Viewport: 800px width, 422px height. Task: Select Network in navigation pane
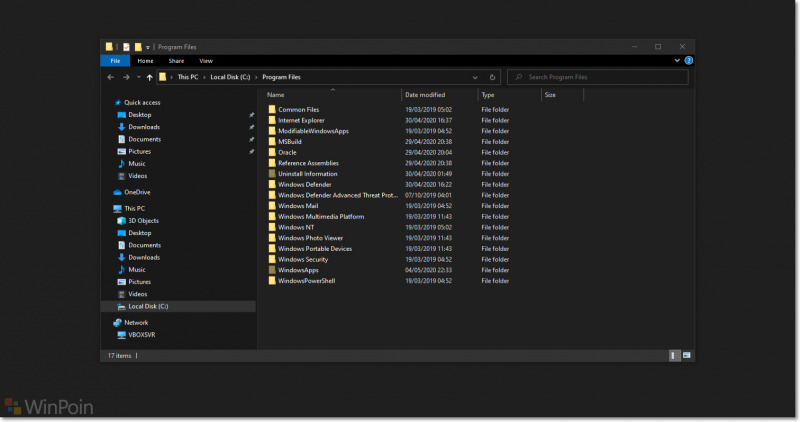[136, 323]
